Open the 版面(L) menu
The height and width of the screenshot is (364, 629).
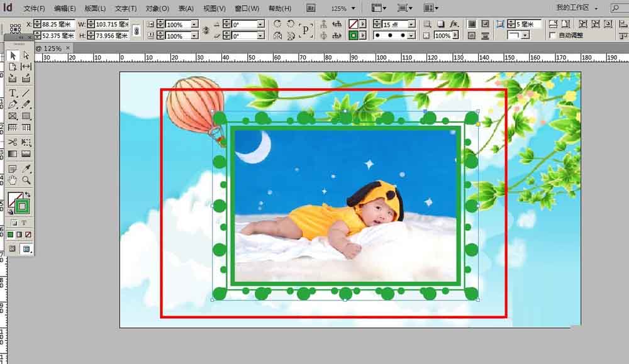pyautogui.click(x=95, y=8)
